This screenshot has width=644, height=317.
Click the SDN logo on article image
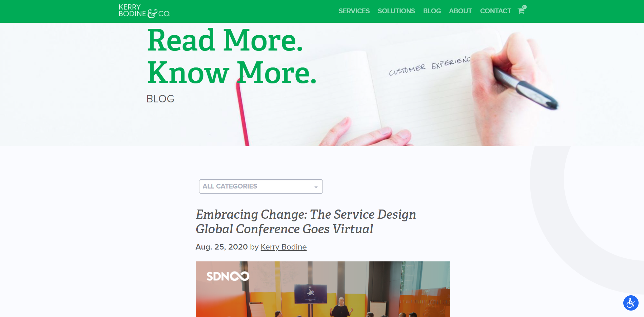point(228,276)
